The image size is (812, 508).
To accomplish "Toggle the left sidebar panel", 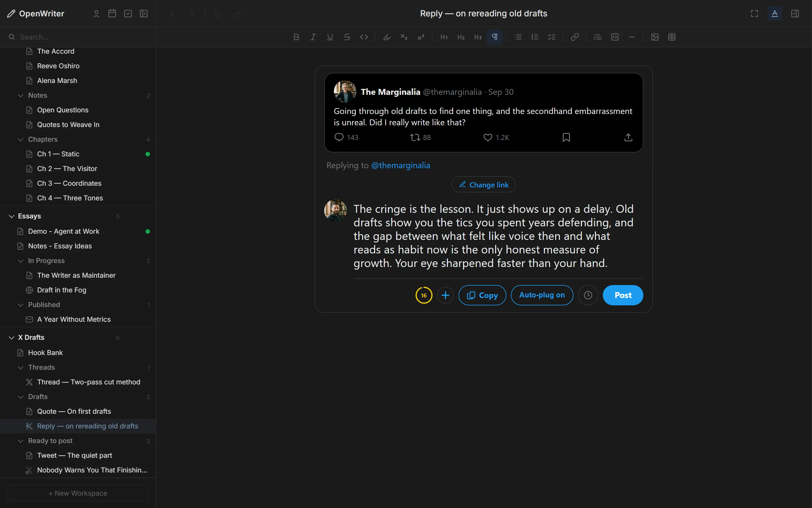I will (x=144, y=14).
